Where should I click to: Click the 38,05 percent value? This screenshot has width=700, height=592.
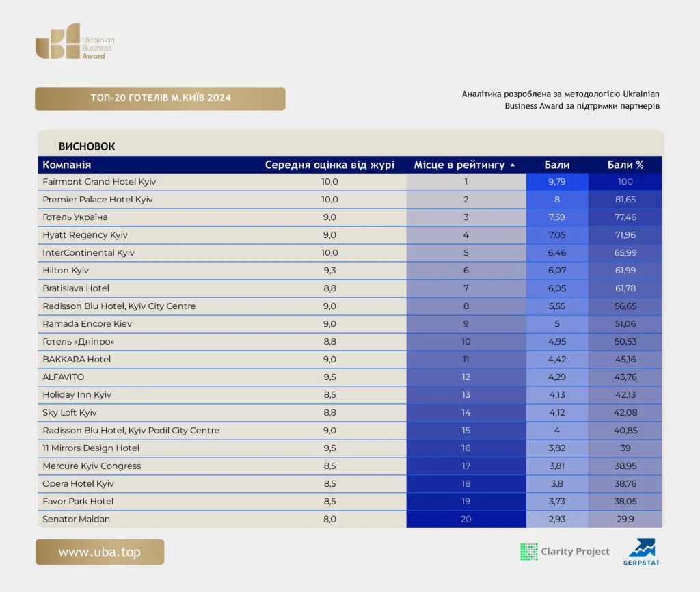[625, 501]
